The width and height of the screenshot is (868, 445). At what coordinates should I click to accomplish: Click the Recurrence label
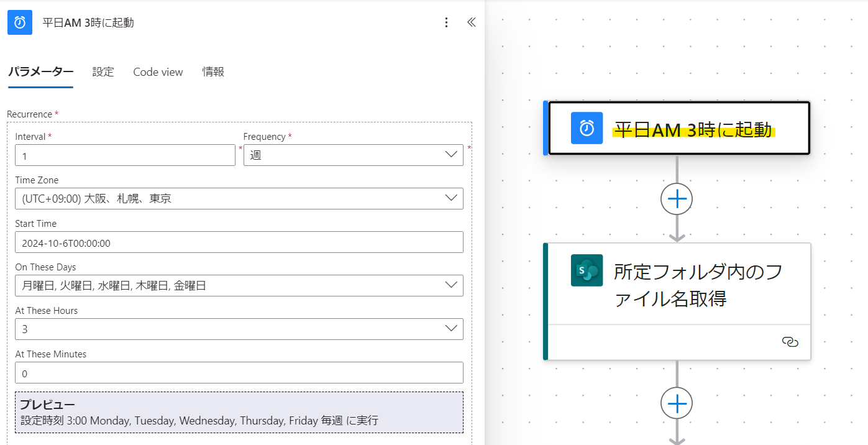click(29, 114)
